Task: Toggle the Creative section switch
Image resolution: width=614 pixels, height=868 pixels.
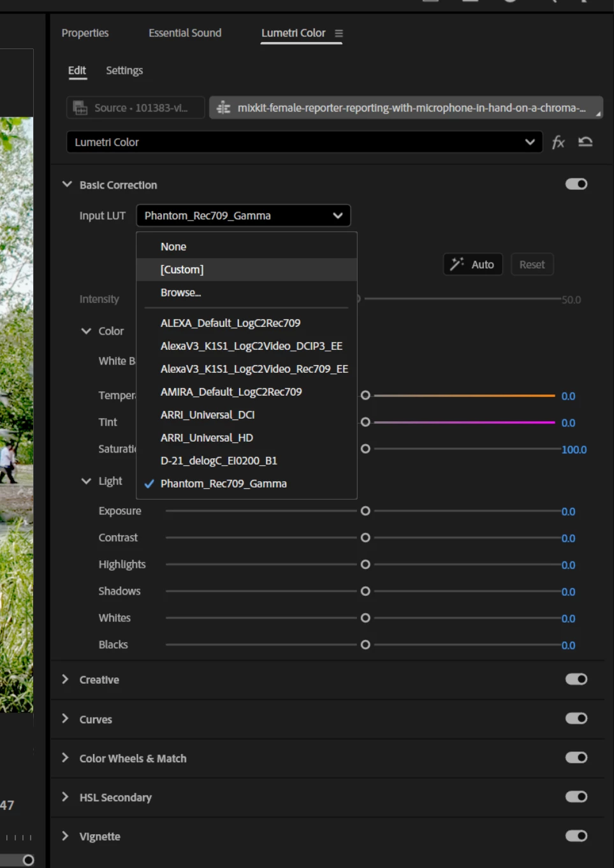Action: 576,679
